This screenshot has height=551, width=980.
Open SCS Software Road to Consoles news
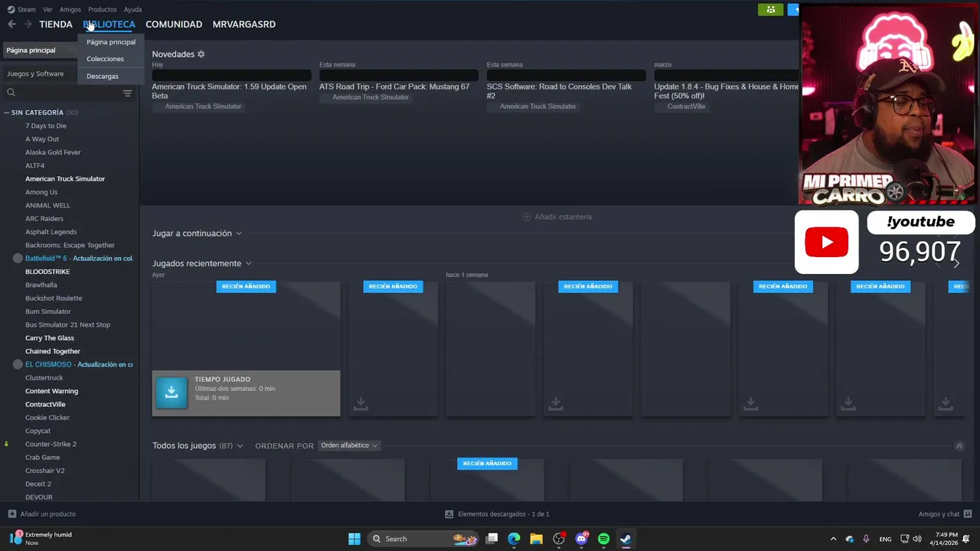pos(559,91)
